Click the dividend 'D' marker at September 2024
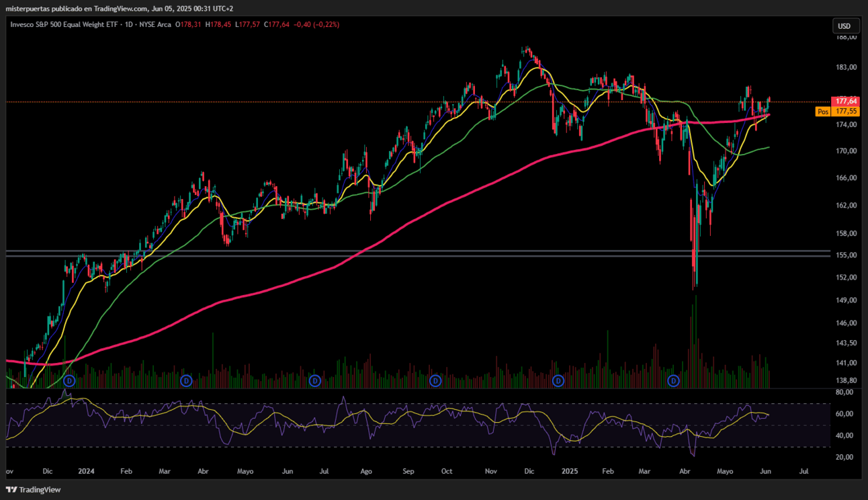 pos(435,381)
